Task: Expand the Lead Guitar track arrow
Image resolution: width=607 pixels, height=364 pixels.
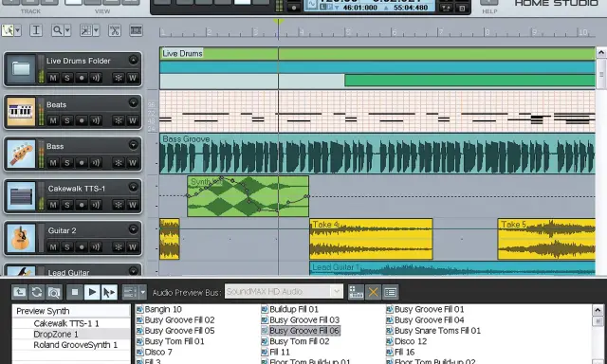Action: coord(133,271)
